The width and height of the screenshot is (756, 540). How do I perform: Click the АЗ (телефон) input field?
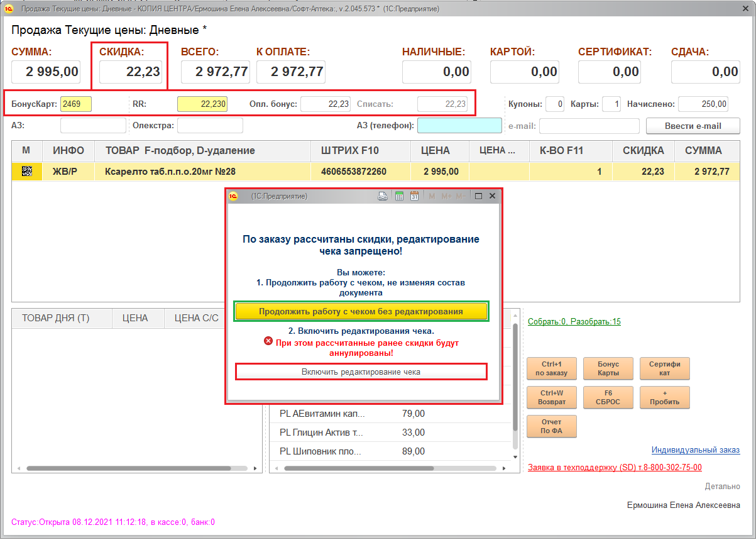tap(459, 126)
